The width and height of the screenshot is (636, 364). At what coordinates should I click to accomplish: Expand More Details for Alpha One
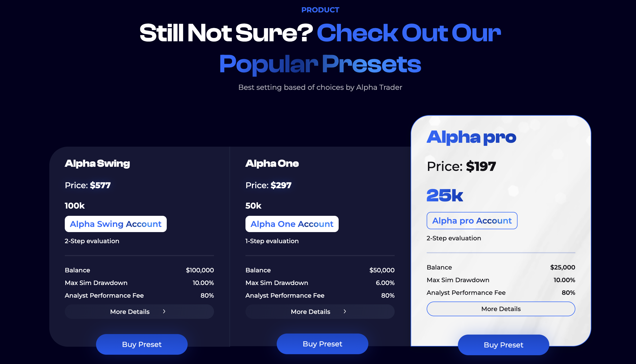click(320, 312)
